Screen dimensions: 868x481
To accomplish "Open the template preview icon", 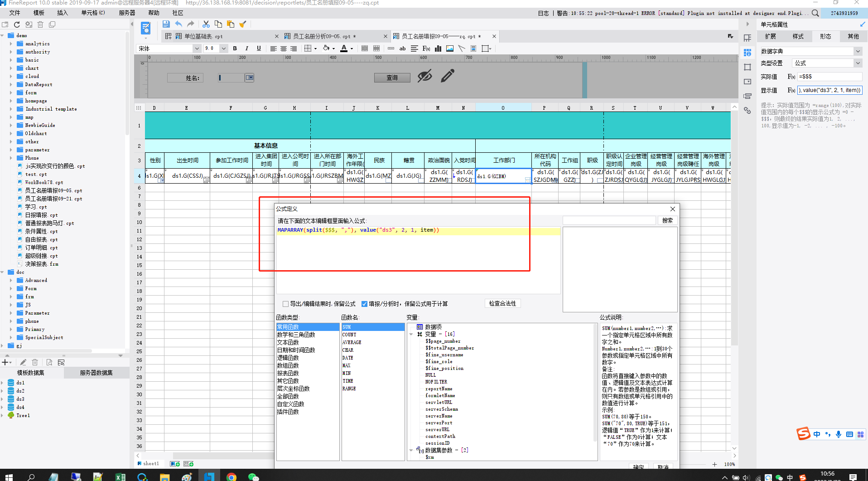I will click(146, 28).
